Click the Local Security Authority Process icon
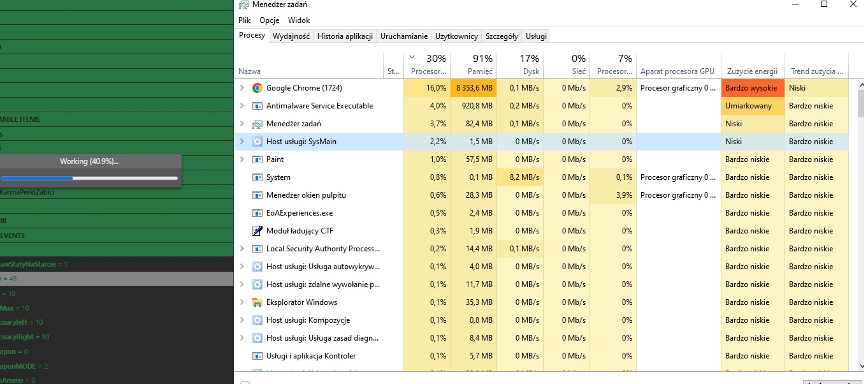This screenshot has width=868, height=384. [257, 249]
